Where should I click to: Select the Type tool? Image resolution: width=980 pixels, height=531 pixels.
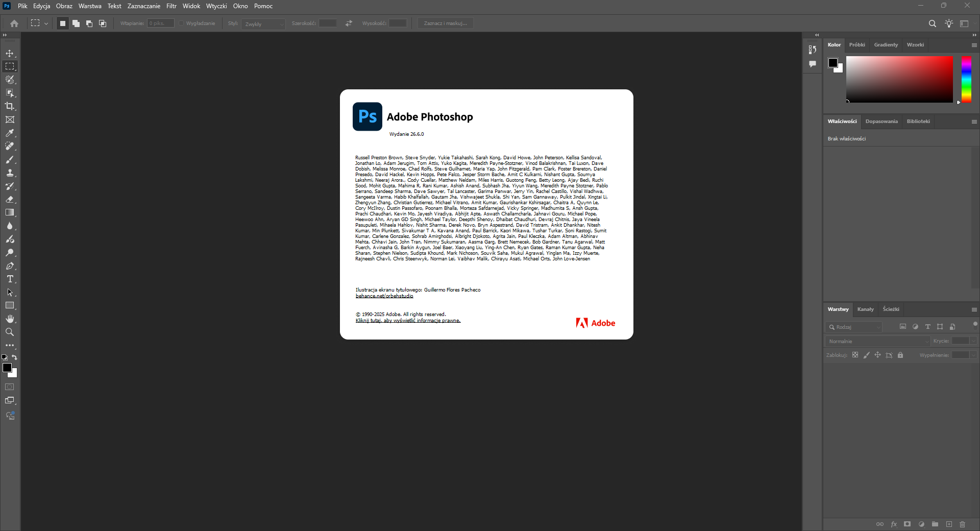(10, 279)
